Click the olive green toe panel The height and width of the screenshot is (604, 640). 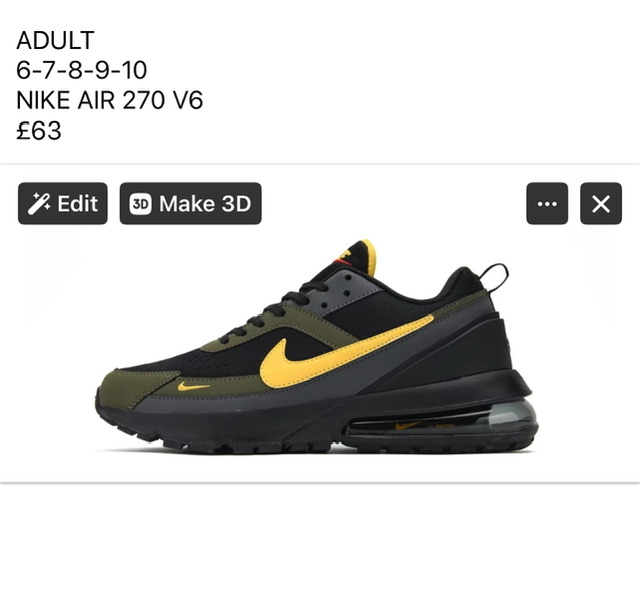[137, 386]
